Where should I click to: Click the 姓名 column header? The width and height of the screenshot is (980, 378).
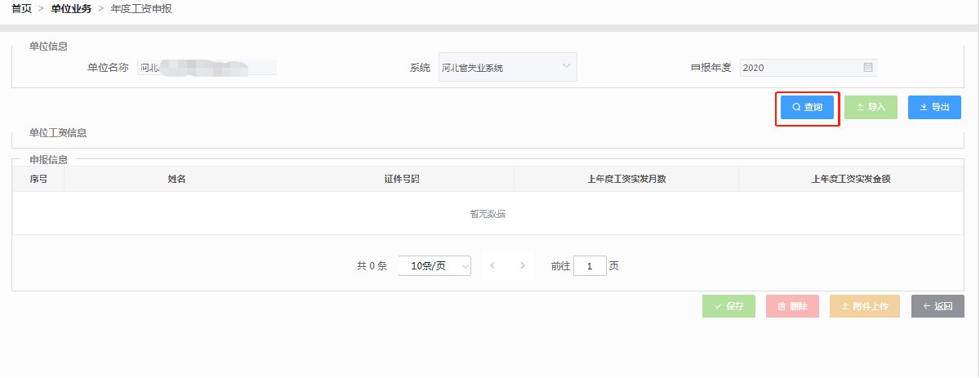tap(177, 179)
